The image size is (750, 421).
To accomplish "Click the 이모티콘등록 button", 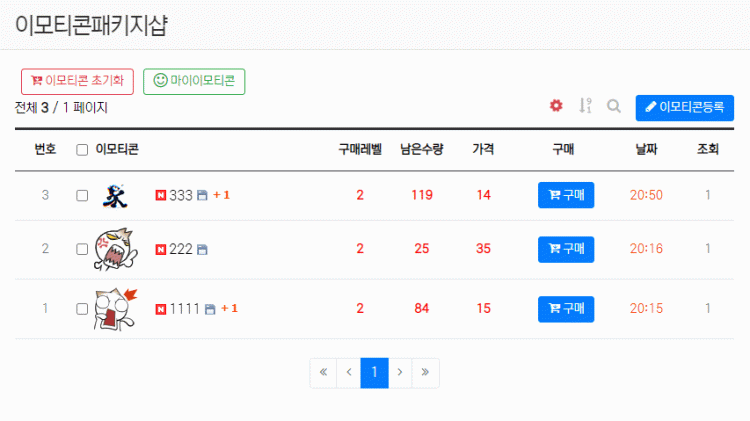I will point(685,106).
